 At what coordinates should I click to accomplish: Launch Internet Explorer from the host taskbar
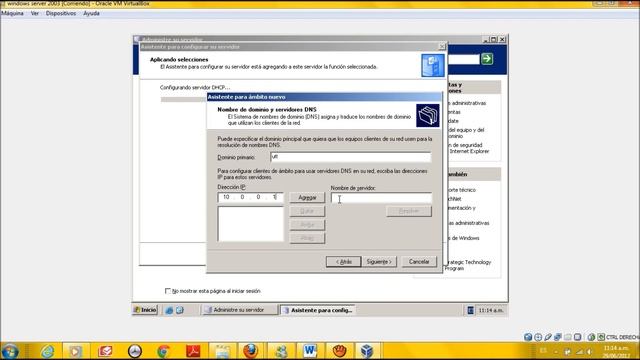(x=47, y=351)
